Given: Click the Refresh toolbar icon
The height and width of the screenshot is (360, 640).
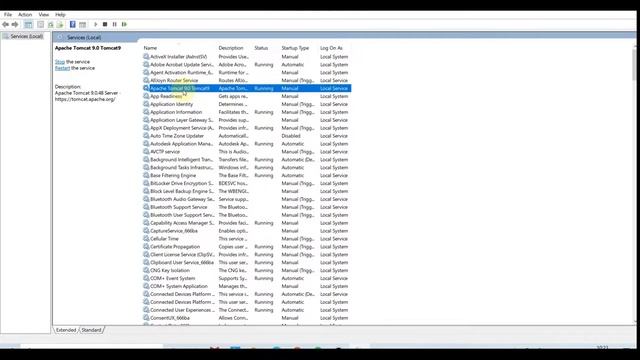Looking at the screenshot, I should click(x=51, y=24).
